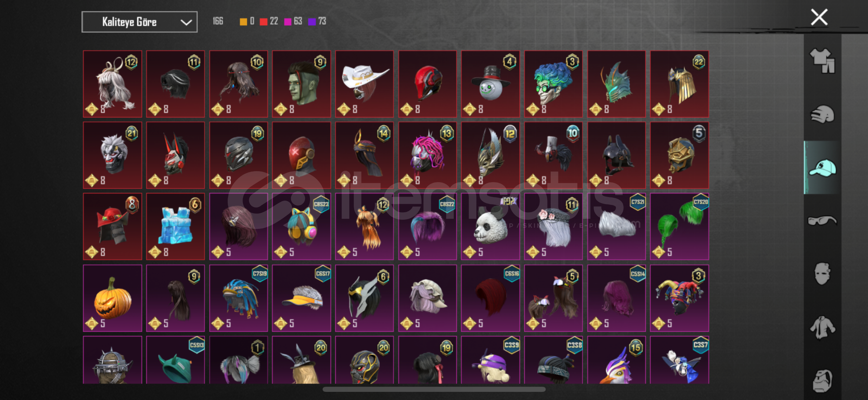Select the pumpkin head item
This screenshot has width=868, height=400.
[x=112, y=298]
